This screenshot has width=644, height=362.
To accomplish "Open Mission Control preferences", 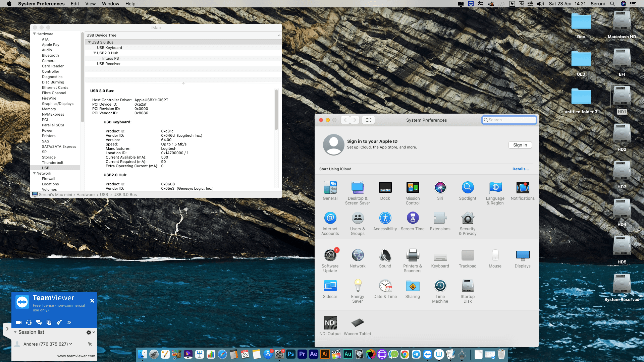I will point(413,193).
